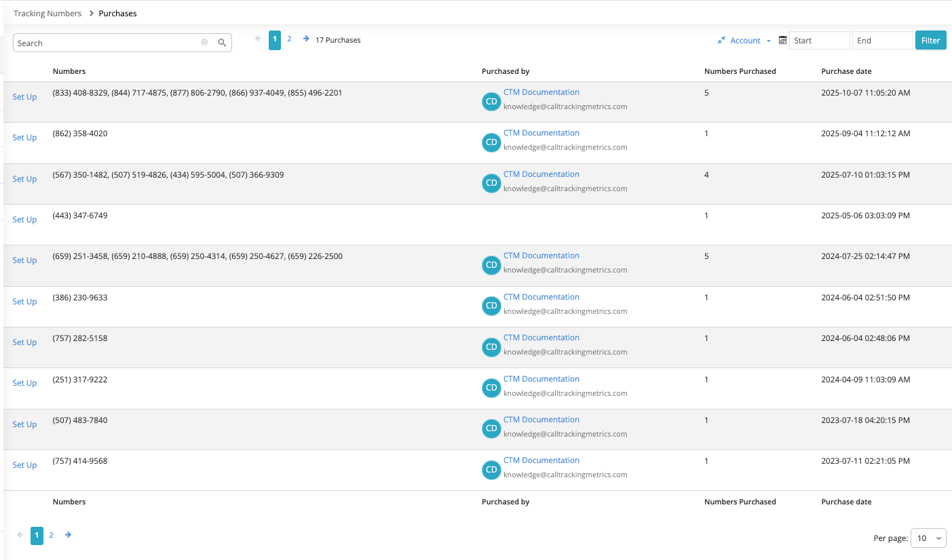Open CTM Documentation link for 2025-07-10 purchase
The height and width of the screenshot is (560, 952).
tap(541, 174)
